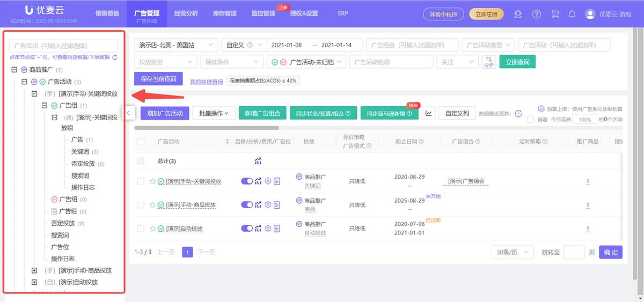This screenshot has width=644, height=302.
Task: Open the 库存管理 menu
Action: (224, 13)
